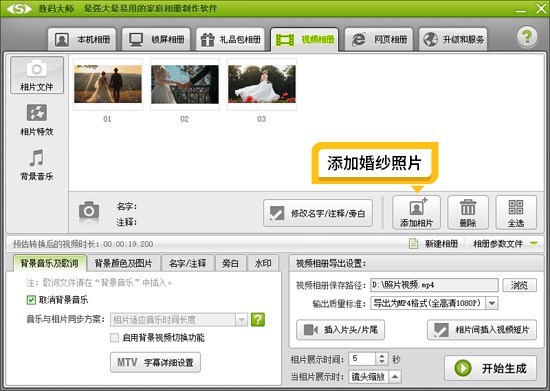Click the 相片间插入视频短片 button
The image size is (550, 391).
click(482, 330)
